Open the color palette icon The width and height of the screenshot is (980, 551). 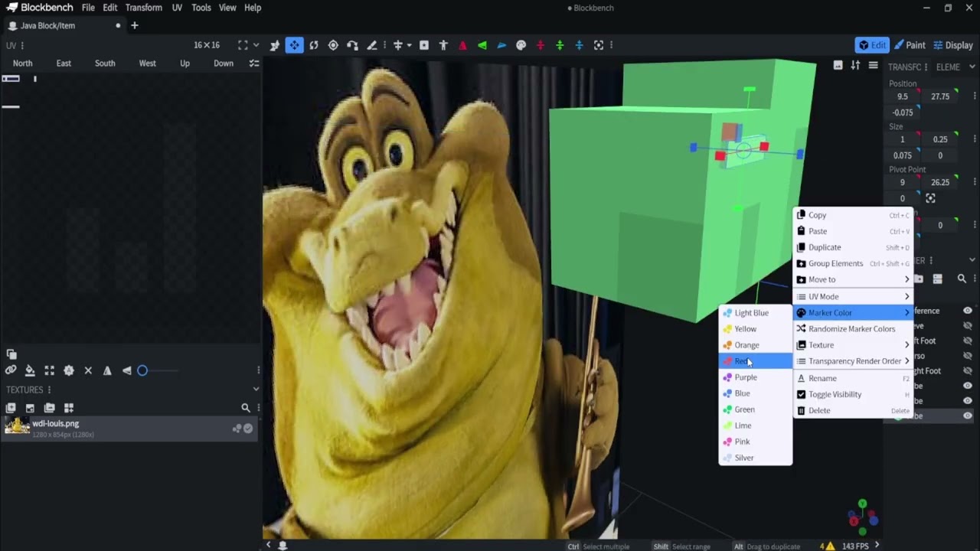521,45
